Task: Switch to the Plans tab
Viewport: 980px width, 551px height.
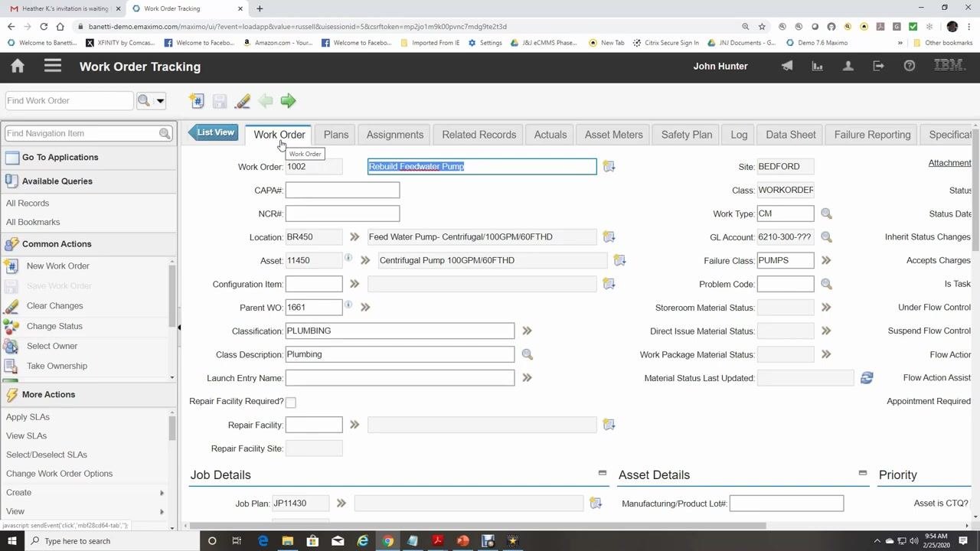Action: tap(336, 135)
